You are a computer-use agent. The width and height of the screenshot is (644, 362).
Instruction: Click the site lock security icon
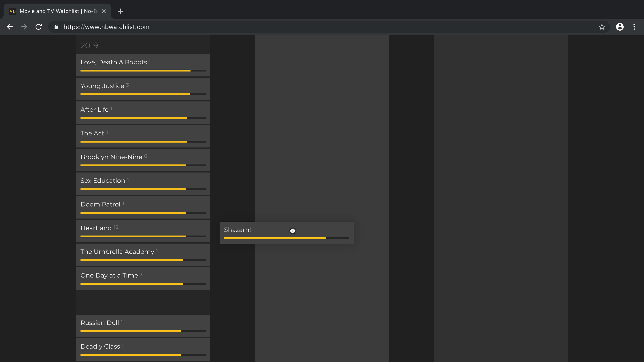click(56, 27)
